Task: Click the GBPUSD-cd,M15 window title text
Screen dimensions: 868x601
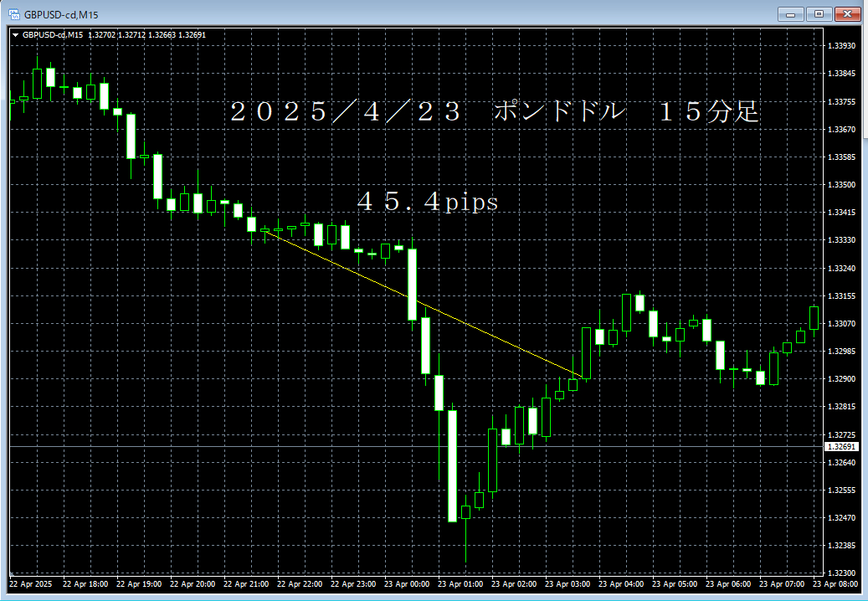Action: [x=61, y=15]
